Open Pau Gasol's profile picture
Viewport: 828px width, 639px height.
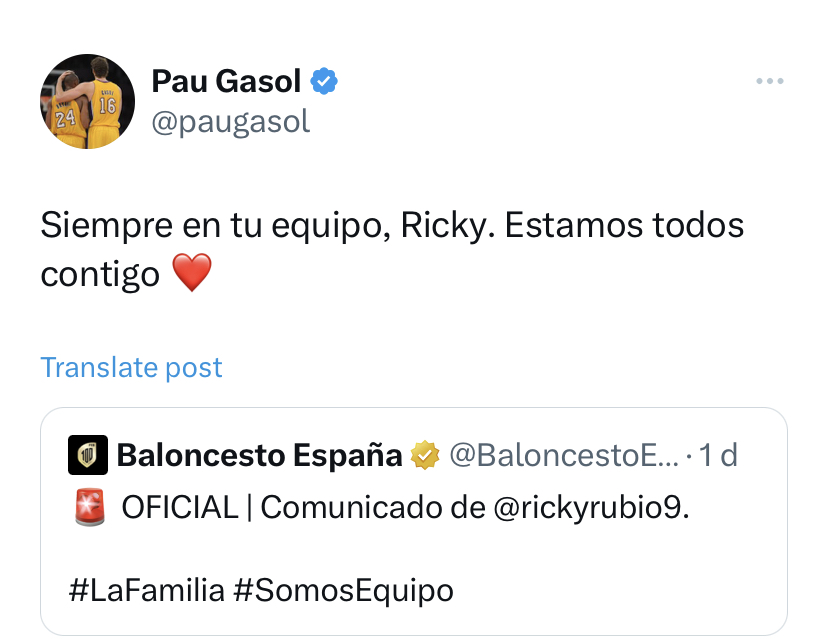(x=87, y=101)
